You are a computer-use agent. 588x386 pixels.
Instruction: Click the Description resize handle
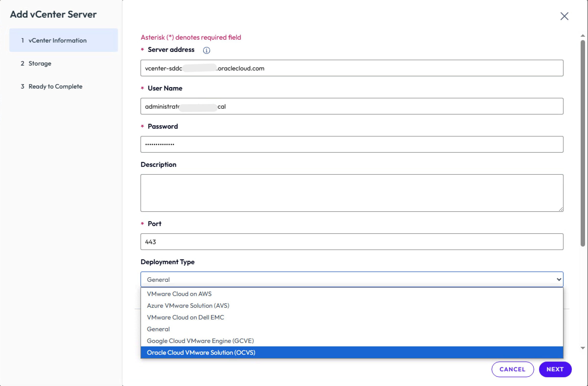561,209
